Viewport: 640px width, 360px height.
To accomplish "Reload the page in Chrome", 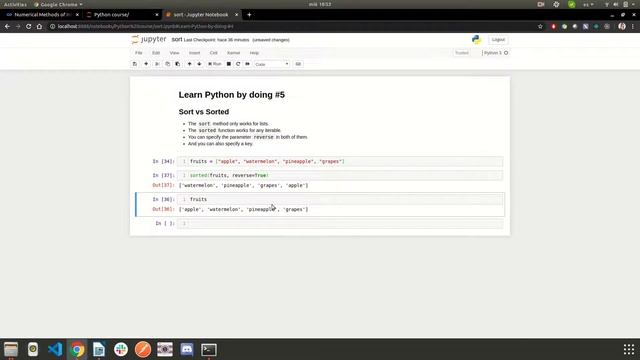I will tap(28, 27).
